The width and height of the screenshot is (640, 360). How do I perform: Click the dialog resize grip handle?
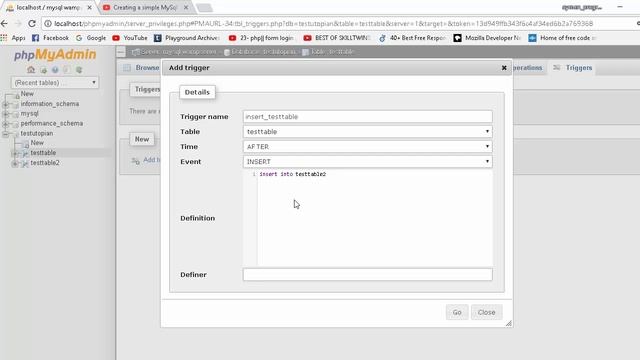[x=509, y=323]
